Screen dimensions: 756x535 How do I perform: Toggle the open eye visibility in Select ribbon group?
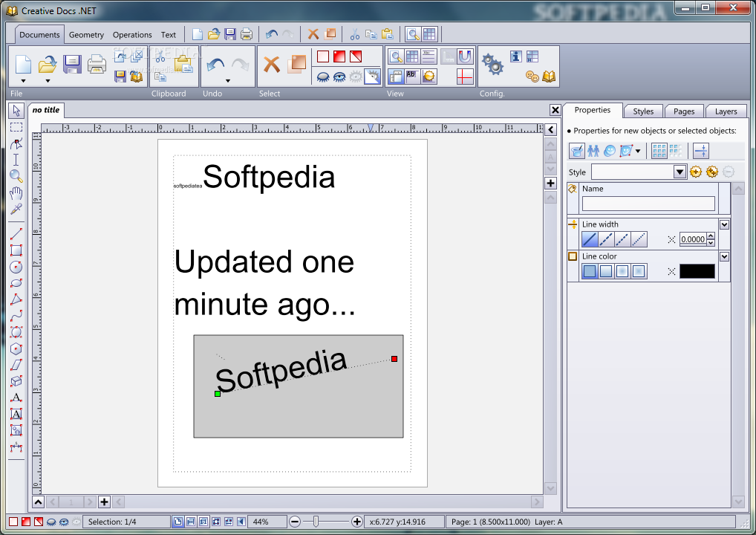[x=339, y=77]
